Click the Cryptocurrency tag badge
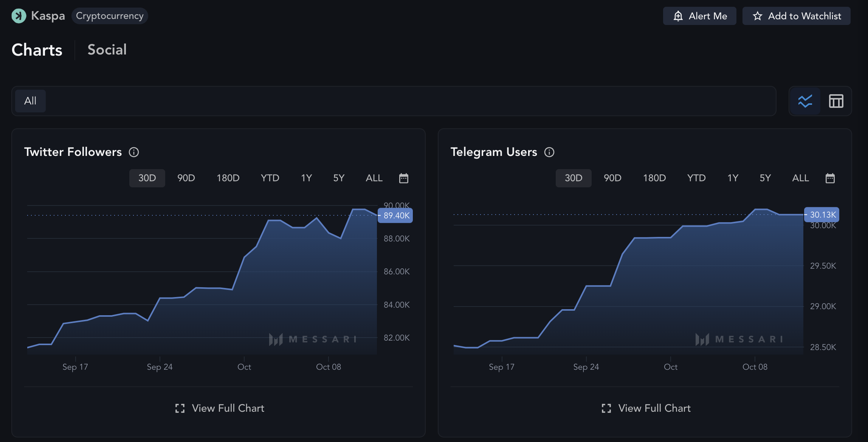 110,16
